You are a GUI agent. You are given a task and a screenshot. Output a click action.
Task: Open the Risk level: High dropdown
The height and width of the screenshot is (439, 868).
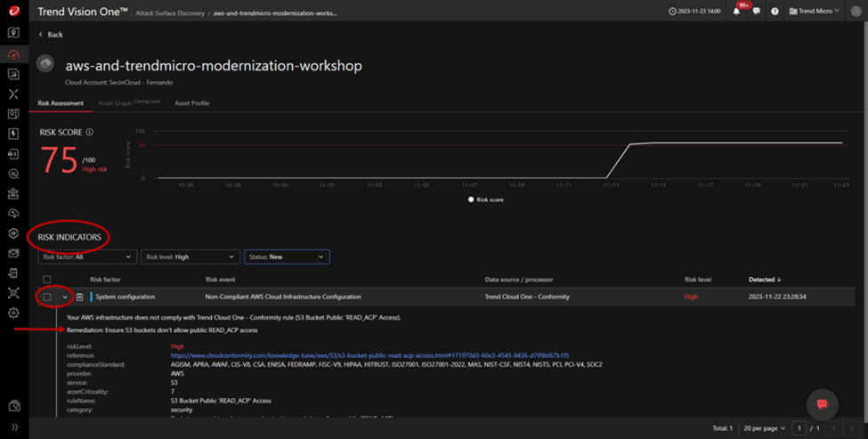191,256
